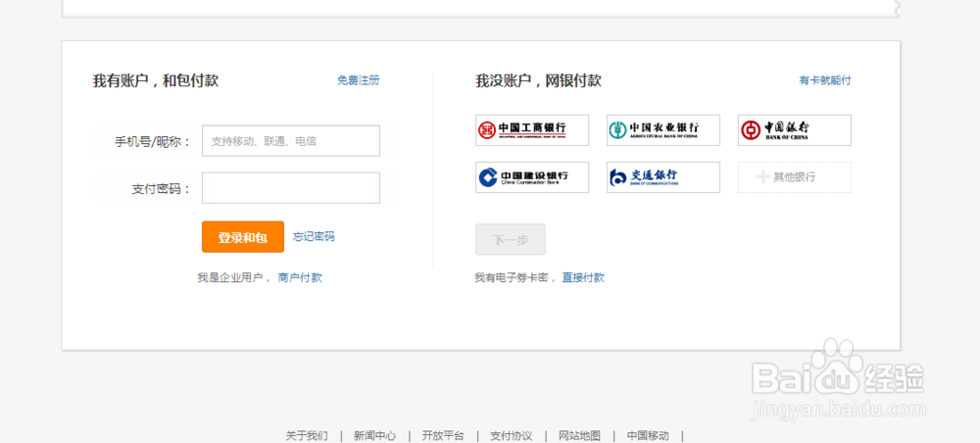Open the 忘记密码 link
This screenshot has width=980, height=443.
(314, 236)
